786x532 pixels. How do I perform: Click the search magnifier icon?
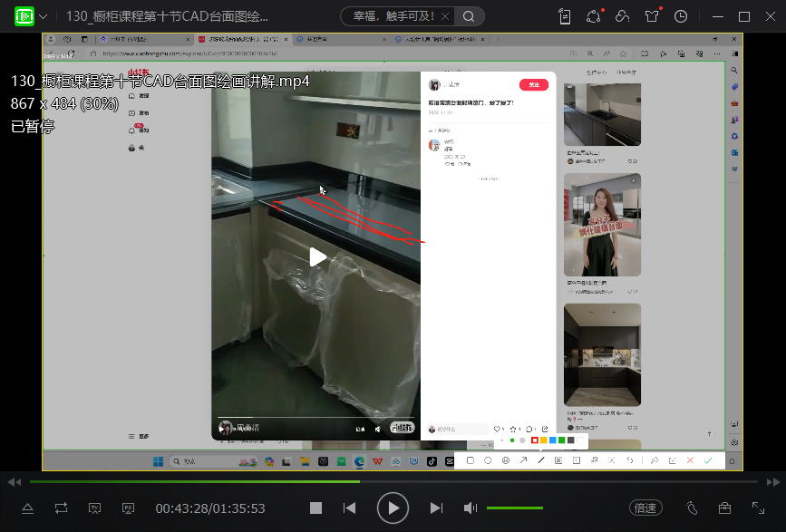click(468, 16)
